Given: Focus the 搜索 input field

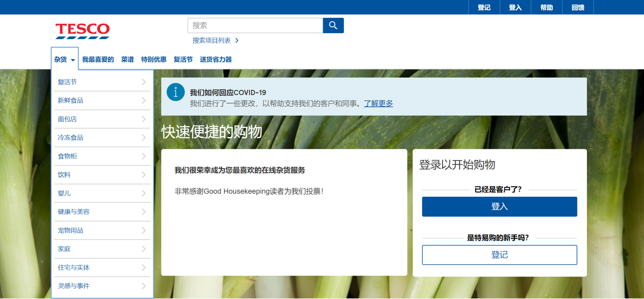Looking at the screenshot, I should tap(255, 25).
